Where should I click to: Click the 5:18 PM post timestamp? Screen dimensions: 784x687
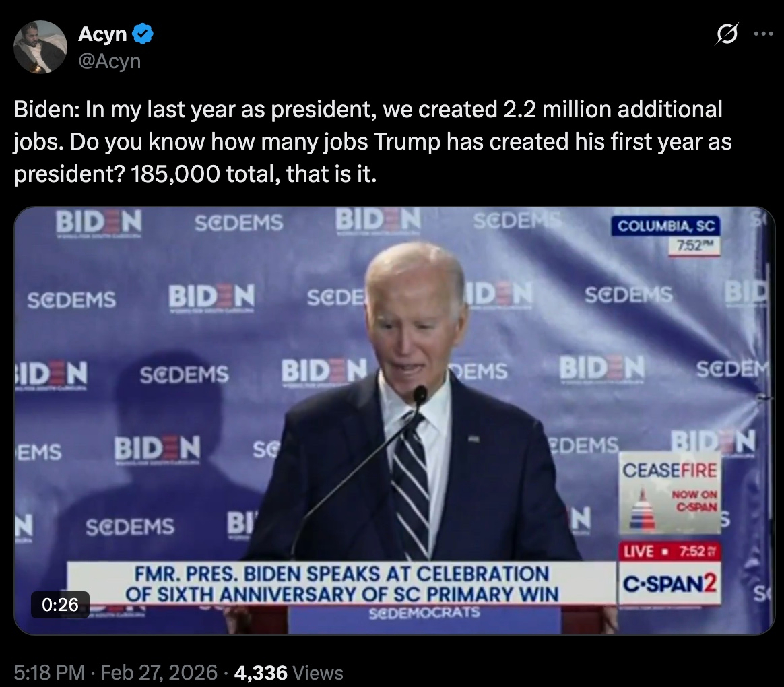49,672
